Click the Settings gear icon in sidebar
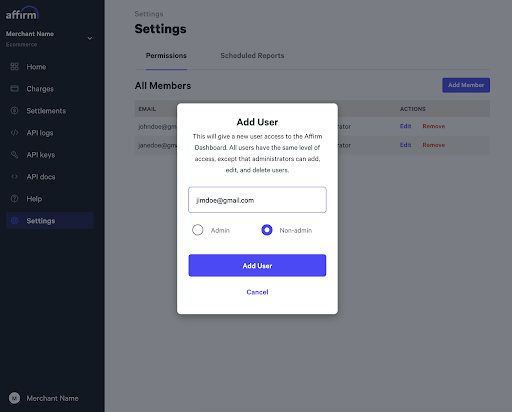Screen dimensions: 512x412 tap(14, 221)
